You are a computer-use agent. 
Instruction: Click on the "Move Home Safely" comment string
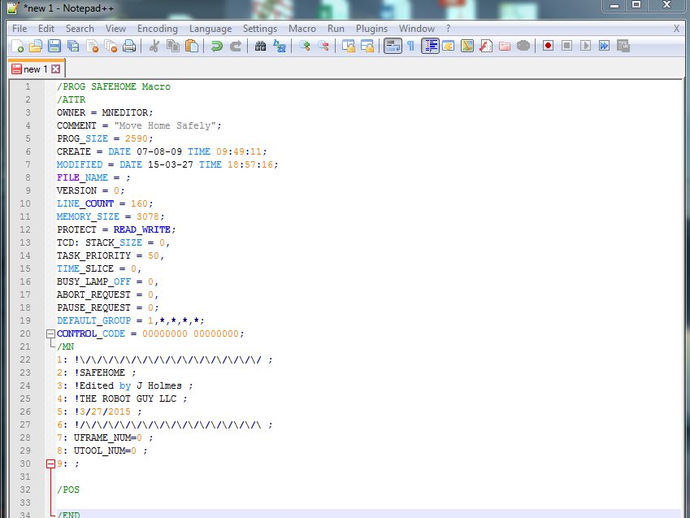(165, 126)
